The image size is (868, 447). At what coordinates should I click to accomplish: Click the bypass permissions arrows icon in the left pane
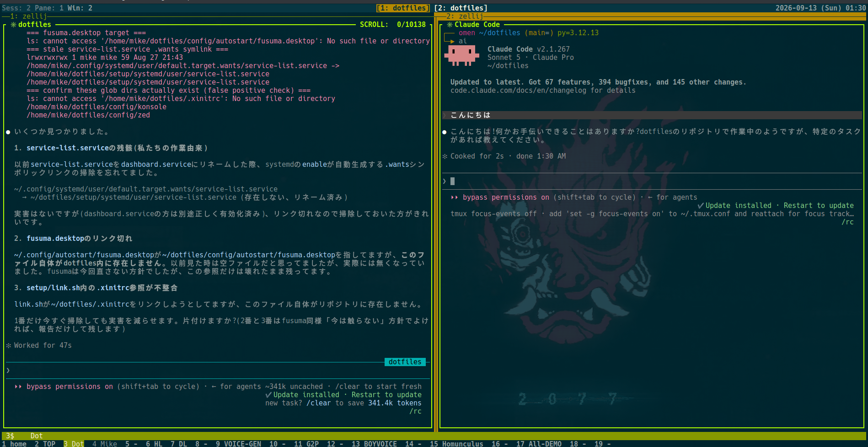point(18,387)
